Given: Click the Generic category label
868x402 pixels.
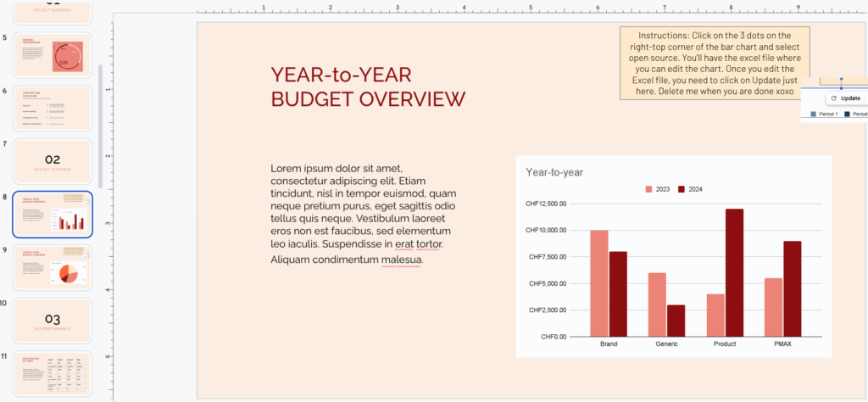Looking at the screenshot, I should [666, 343].
